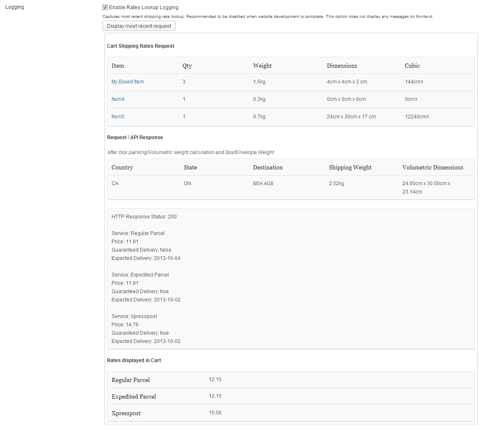This screenshot has height=431, width=504.
Task: Click the Volumetric Dimensions column header
Action: click(433, 167)
